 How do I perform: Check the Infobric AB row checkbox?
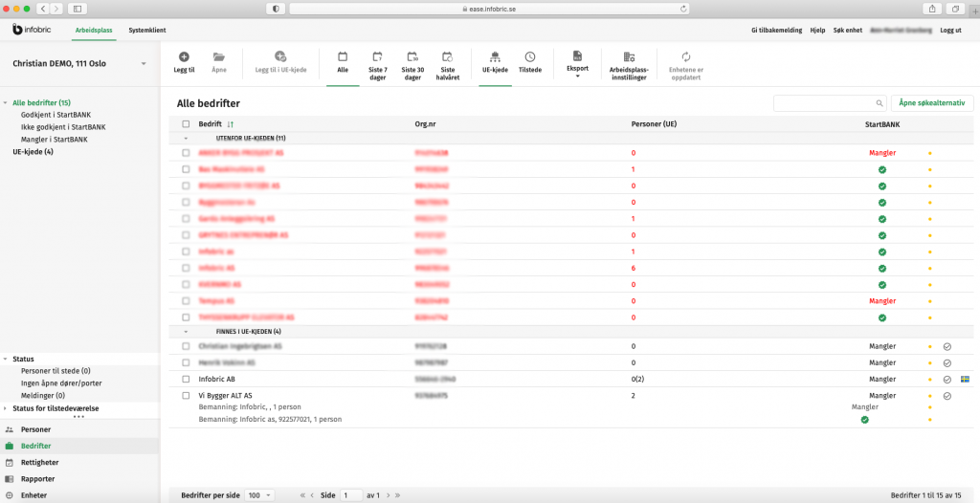186,380
